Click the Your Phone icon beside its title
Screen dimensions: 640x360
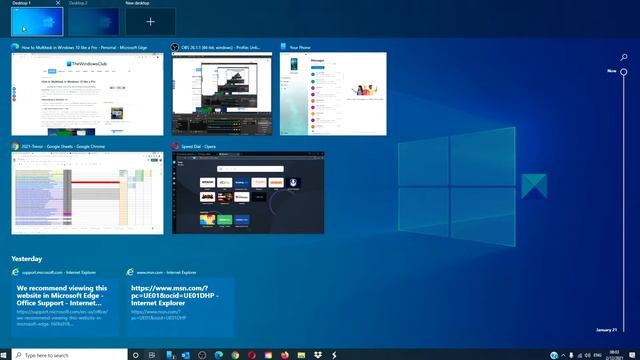tap(283, 47)
